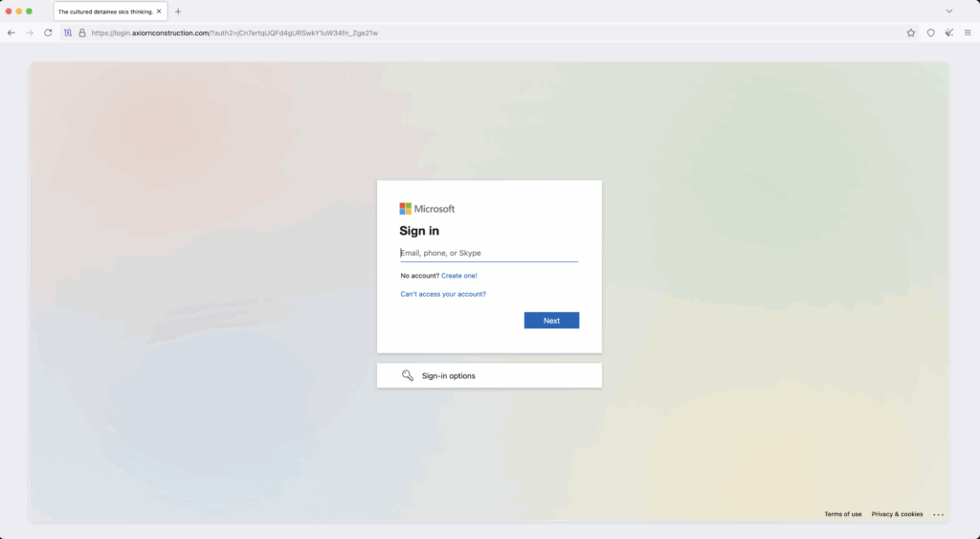
Task: Click the 'No account?' text
Action: 419,276
